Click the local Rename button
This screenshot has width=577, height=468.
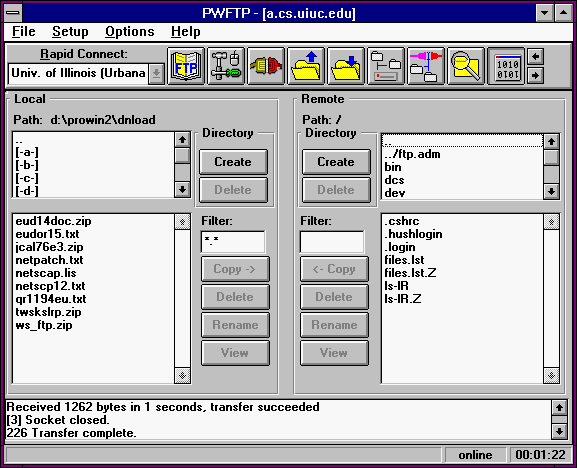click(x=235, y=325)
